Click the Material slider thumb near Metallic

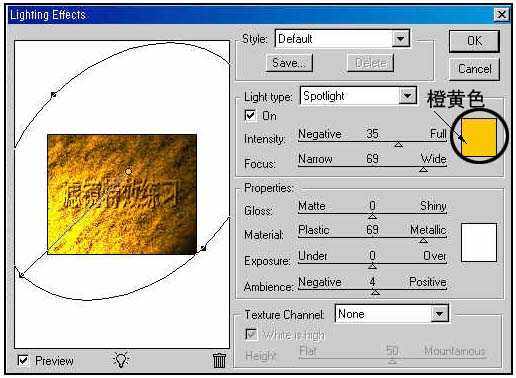423,240
